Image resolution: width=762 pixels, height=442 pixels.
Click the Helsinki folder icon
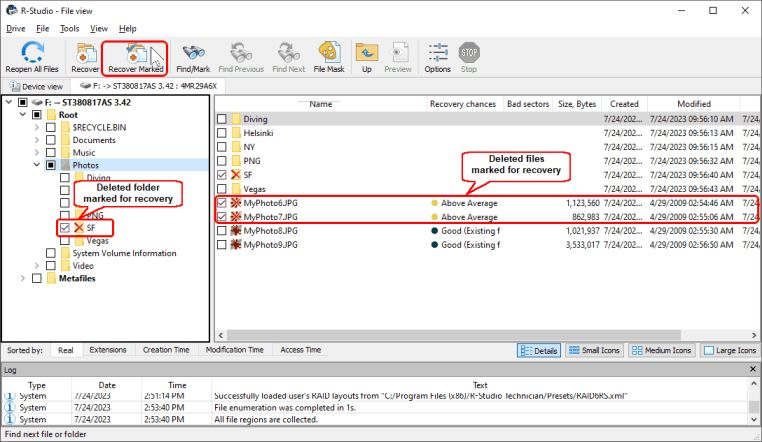click(236, 133)
